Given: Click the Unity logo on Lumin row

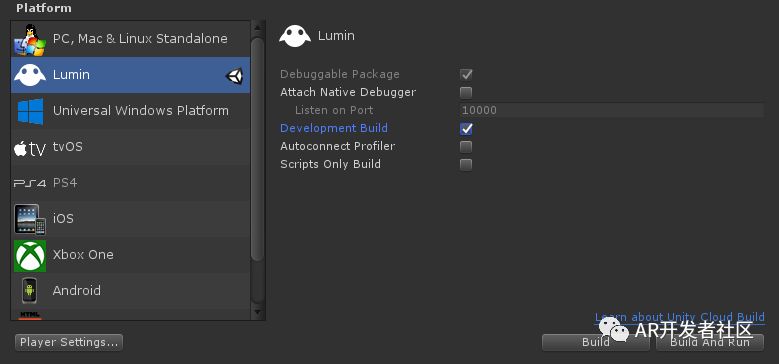Looking at the screenshot, I should 234,75.
